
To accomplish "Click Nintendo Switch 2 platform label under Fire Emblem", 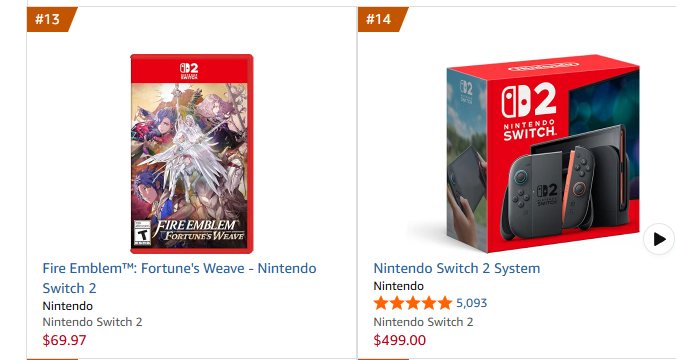I will pyautogui.click(x=92, y=322).
